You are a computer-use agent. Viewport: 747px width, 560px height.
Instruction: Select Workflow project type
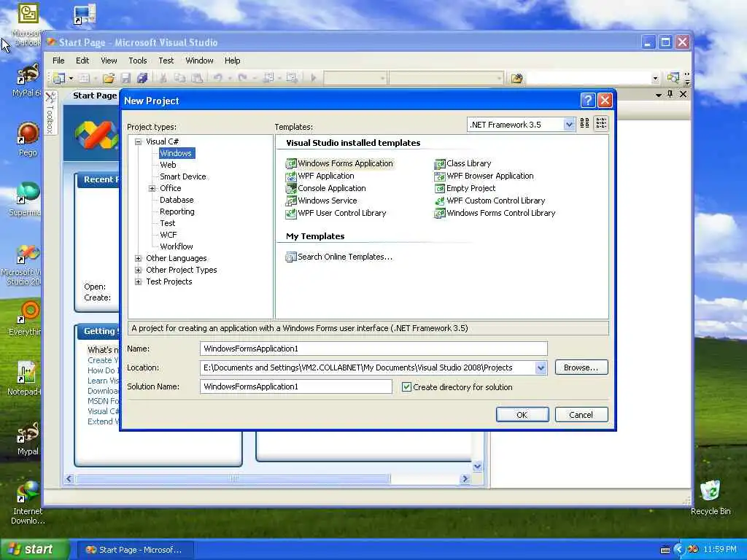click(177, 246)
